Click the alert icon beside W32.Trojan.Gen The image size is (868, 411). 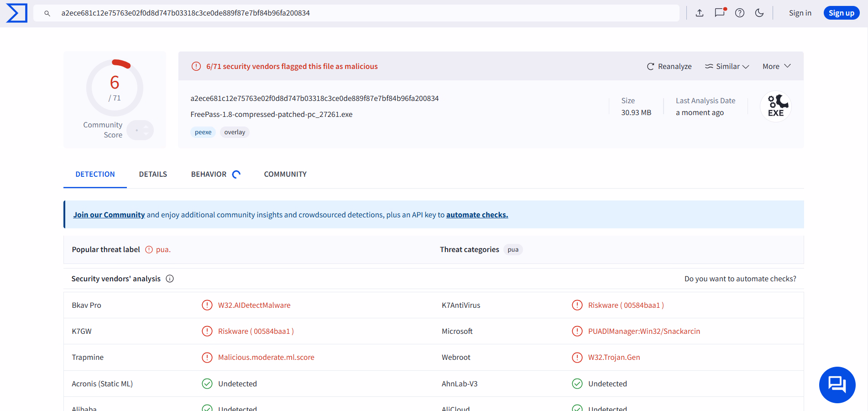(x=577, y=357)
